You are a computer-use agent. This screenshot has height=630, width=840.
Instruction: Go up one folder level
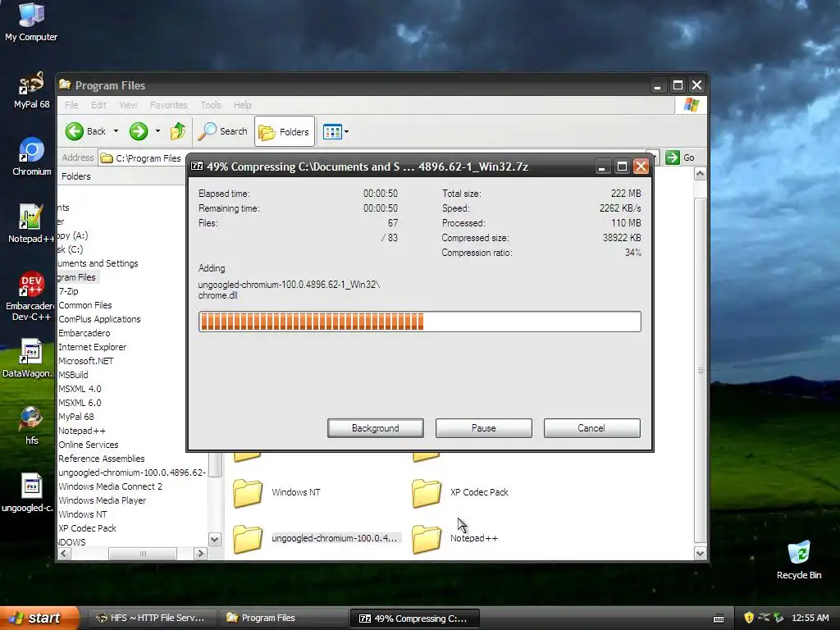[x=178, y=131]
